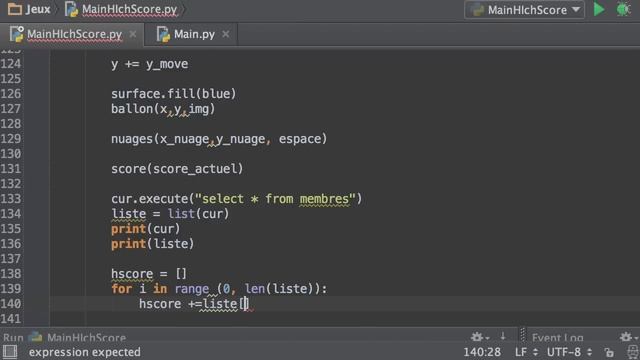Start debugging with the bug icon
This screenshot has width=640, height=360.
click(623, 9)
